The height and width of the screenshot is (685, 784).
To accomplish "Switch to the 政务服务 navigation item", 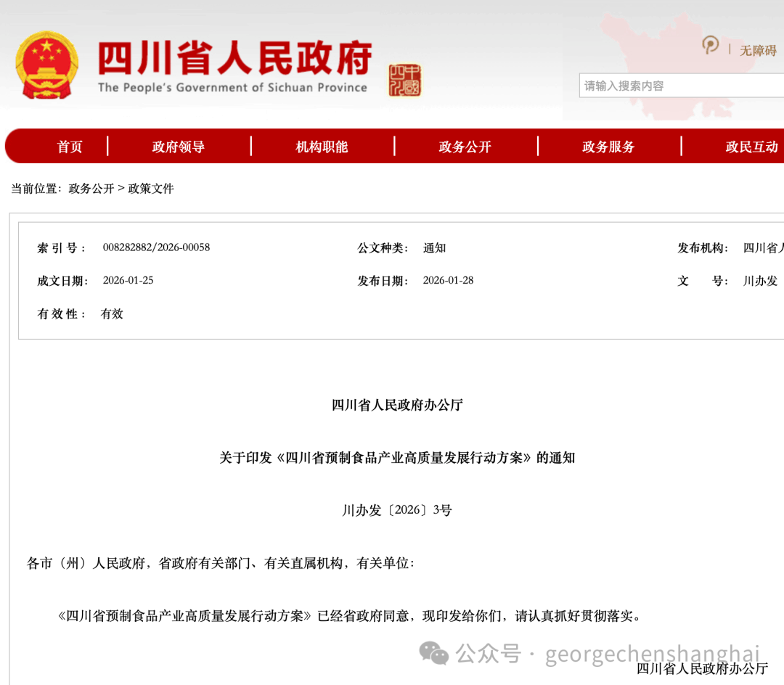I will point(608,147).
